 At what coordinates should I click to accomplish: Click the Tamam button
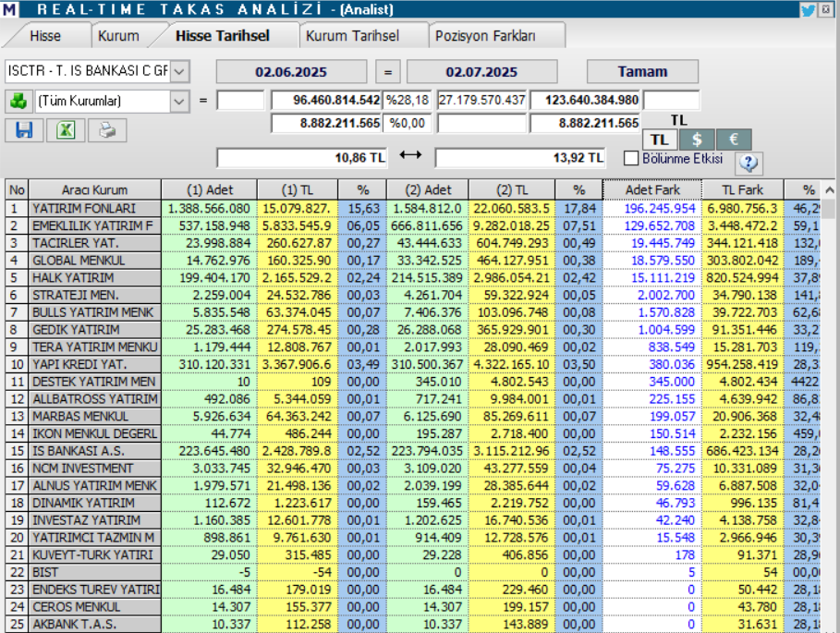tap(642, 72)
